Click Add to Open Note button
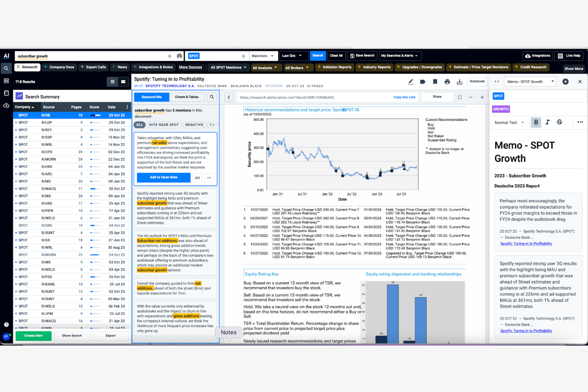Image resolution: width=588 pixels, height=392 pixels. pyautogui.click(x=164, y=178)
